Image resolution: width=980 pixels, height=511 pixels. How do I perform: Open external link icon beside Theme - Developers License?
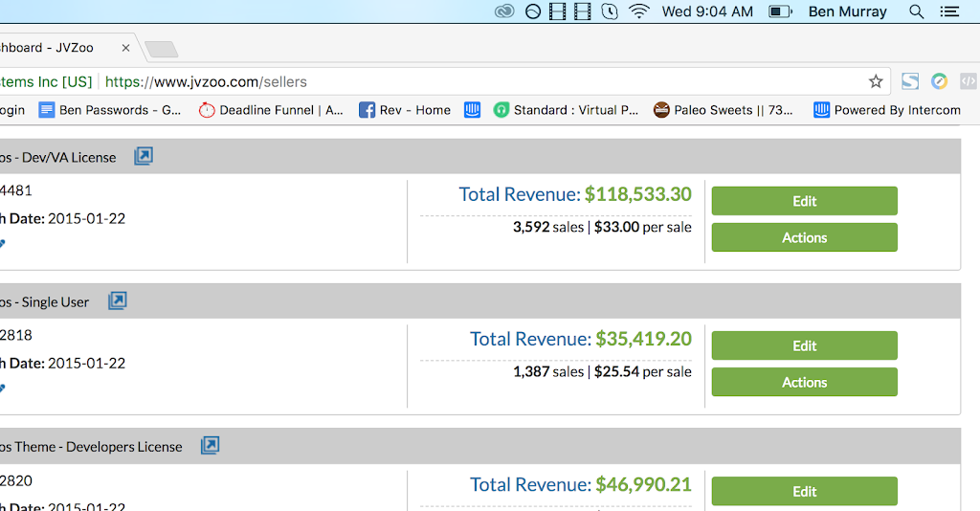210,445
